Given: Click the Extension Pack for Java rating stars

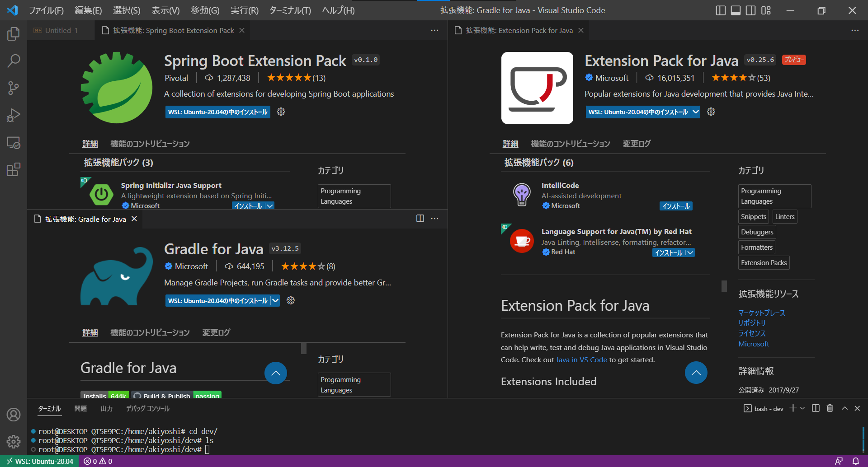Looking at the screenshot, I should pyautogui.click(x=733, y=78).
